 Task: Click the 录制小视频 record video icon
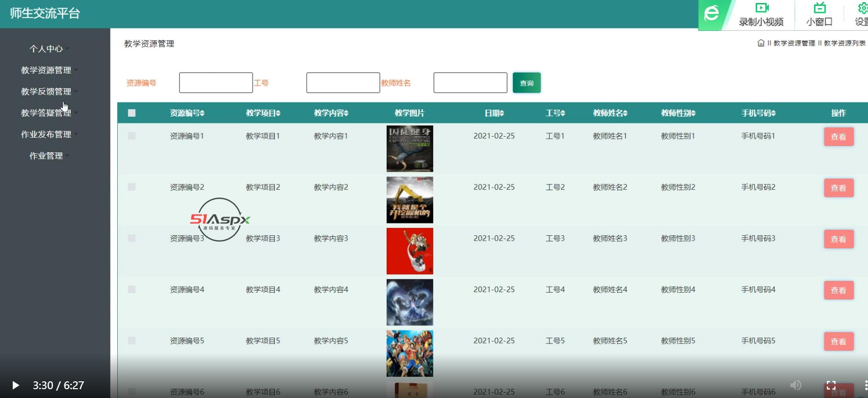pyautogui.click(x=762, y=8)
